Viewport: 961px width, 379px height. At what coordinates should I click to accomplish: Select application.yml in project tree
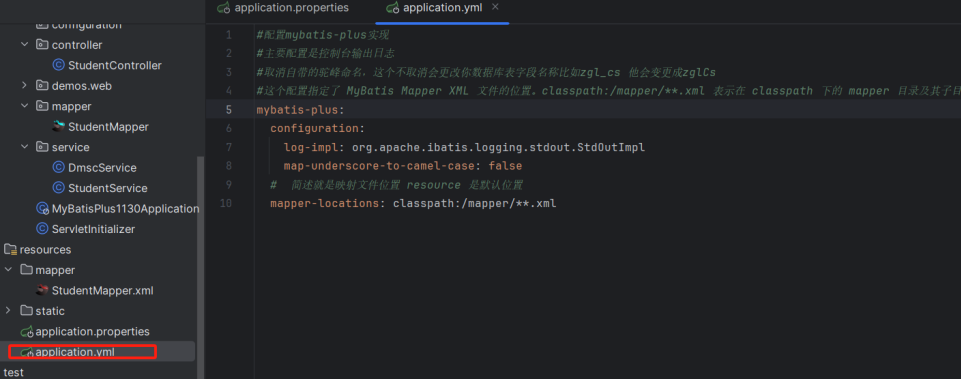[x=75, y=352]
